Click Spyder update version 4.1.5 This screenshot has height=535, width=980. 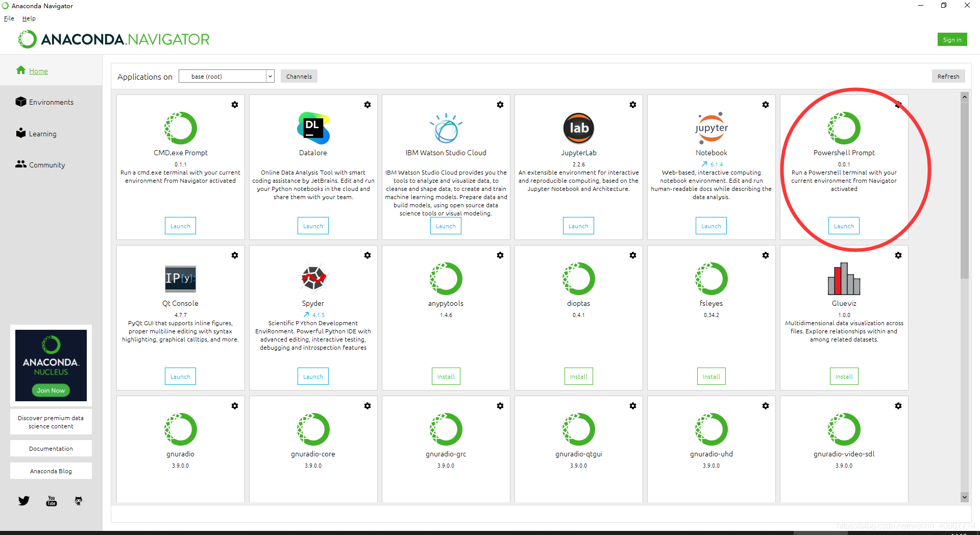pyautogui.click(x=314, y=315)
